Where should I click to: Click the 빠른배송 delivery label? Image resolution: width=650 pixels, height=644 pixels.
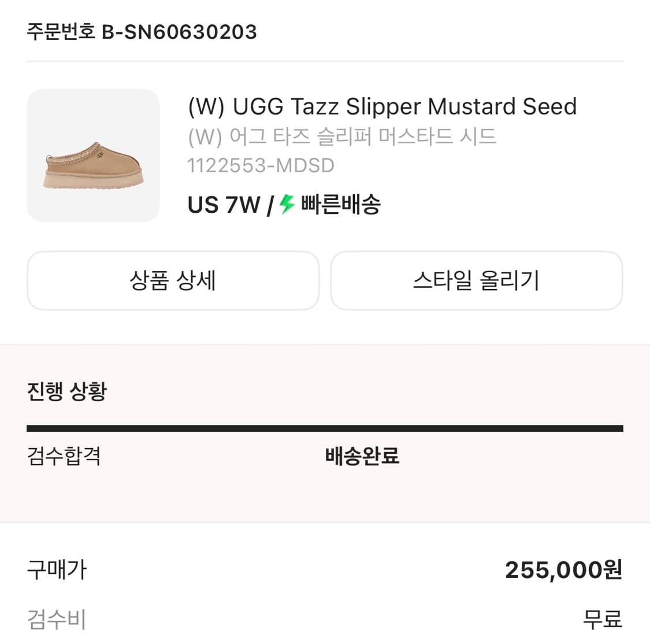pyautogui.click(x=338, y=204)
